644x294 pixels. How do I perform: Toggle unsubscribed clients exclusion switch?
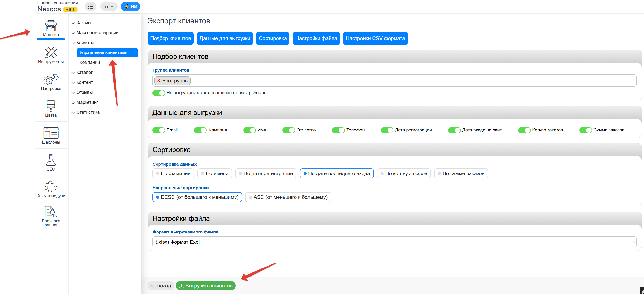[x=158, y=93]
